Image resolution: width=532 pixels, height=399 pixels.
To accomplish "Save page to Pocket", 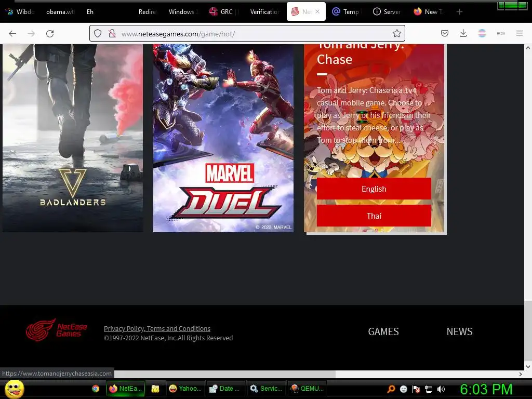I will click(445, 33).
